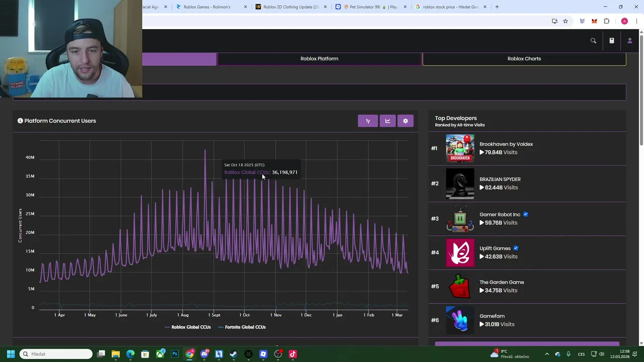The height and width of the screenshot is (362, 644).
Task: Open Discord from the taskbar
Action: click(204, 354)
